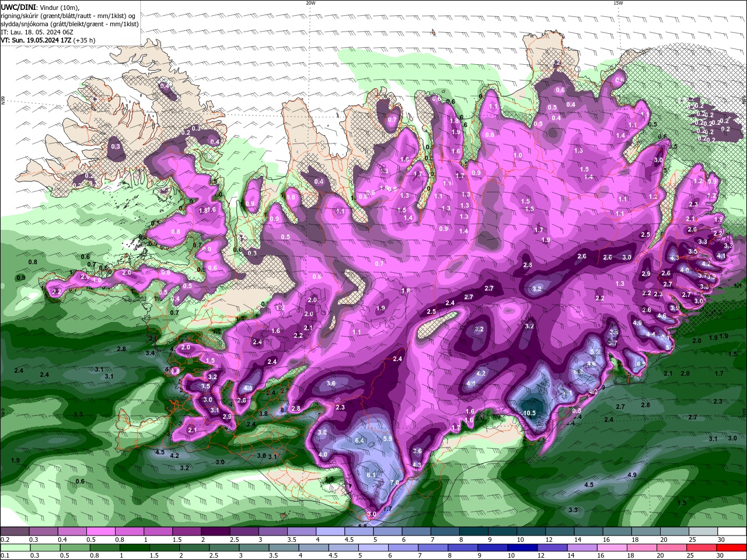Click the '15W' longitude label
This screenshot has height=560, width=747.
coord(618,3)
